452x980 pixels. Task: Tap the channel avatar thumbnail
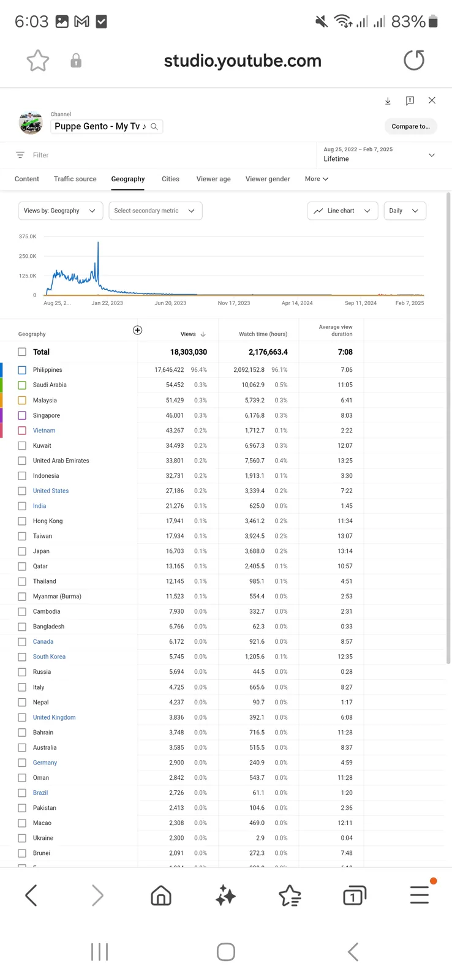[x=31, y=123]
